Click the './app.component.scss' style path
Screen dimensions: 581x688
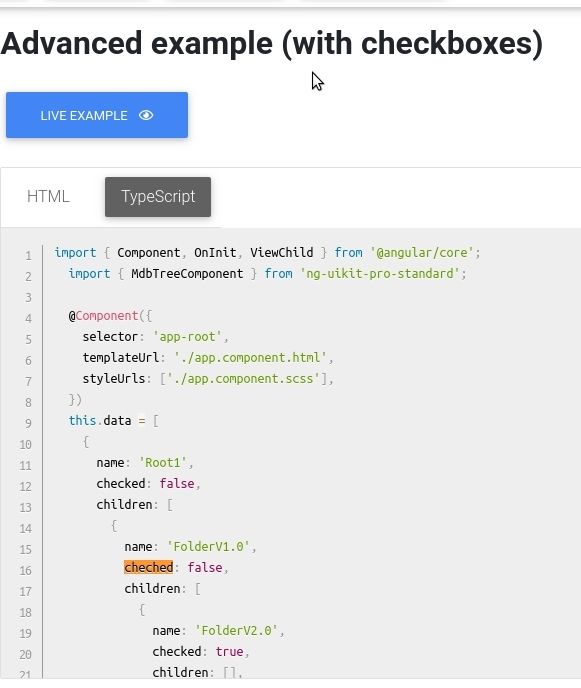[x=244, y=379]
